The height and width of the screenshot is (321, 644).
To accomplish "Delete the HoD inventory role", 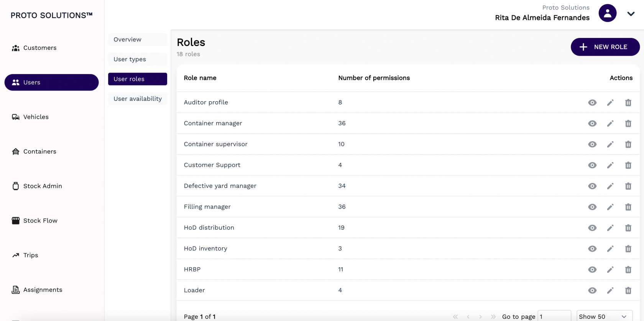I will point(628,249).
